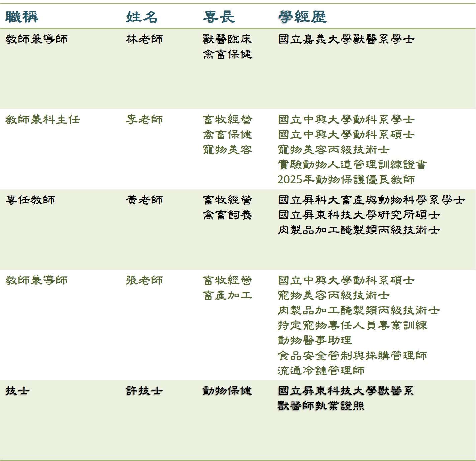Image resolution: width=476 pixels, height=461 pixels.
Task: Select '特定寵物專任人員專業訓練'
Action: [353, 325]
